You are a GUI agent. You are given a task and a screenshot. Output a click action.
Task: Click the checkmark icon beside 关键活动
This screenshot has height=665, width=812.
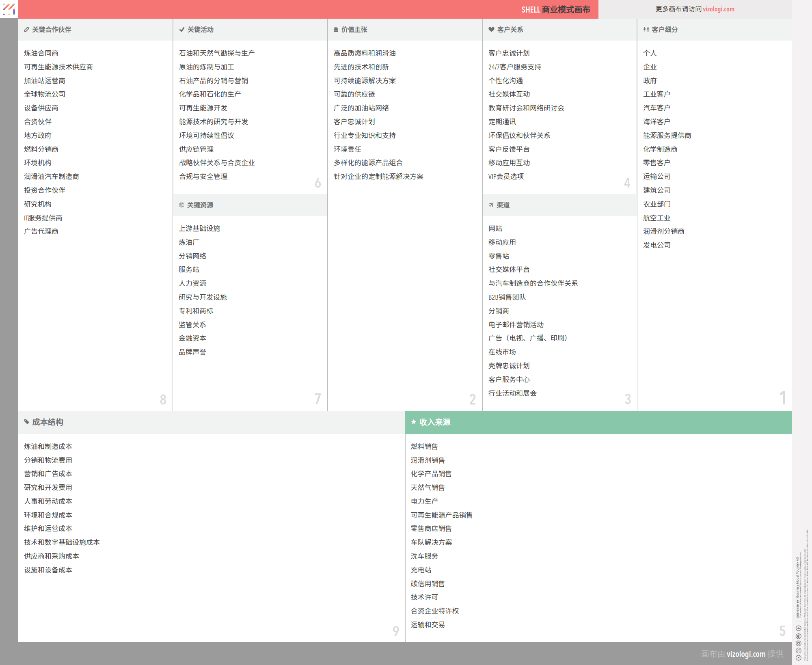click(x=181, y=30)
